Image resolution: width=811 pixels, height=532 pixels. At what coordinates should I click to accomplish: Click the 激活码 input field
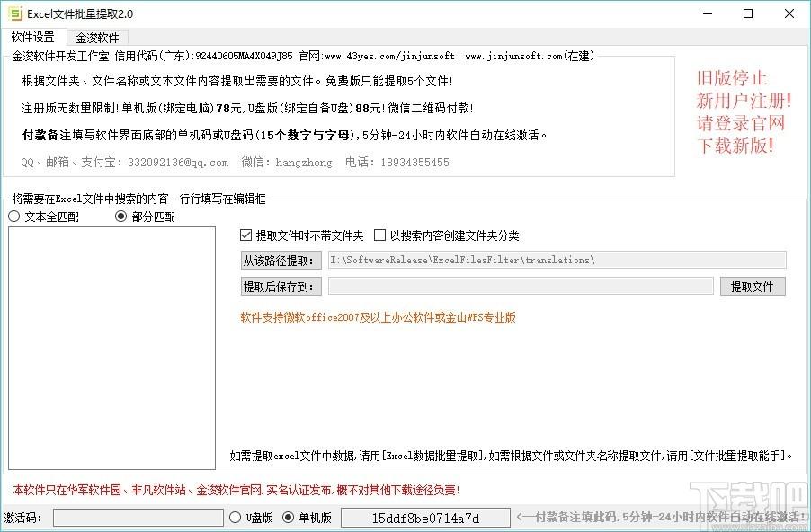[138, 518]
